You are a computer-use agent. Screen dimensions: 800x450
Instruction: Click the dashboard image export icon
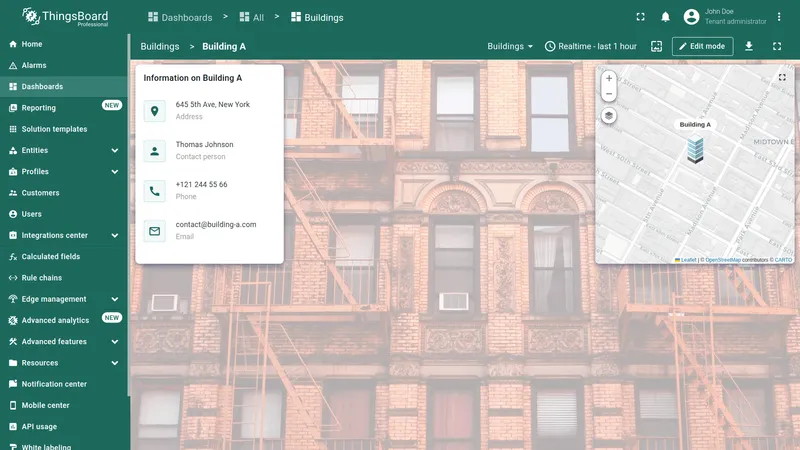tap(657, 46)
